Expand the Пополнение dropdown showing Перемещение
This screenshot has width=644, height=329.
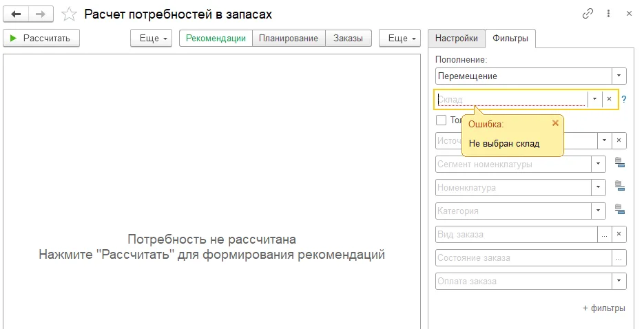619,76
